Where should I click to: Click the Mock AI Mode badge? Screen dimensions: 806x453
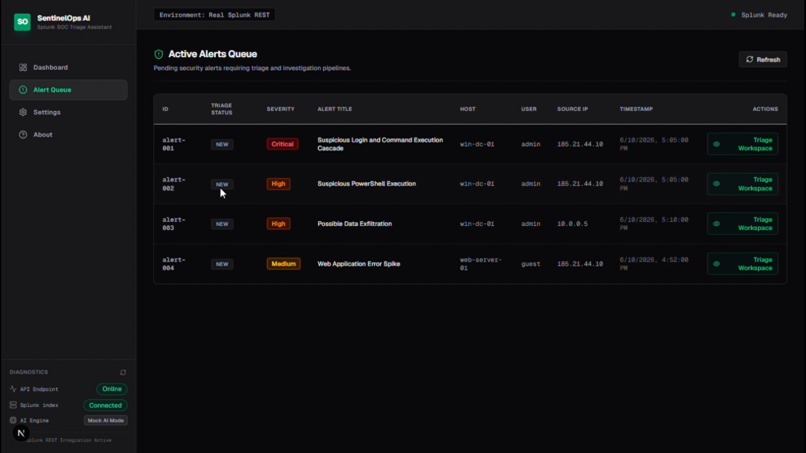[x=105, y=421]
